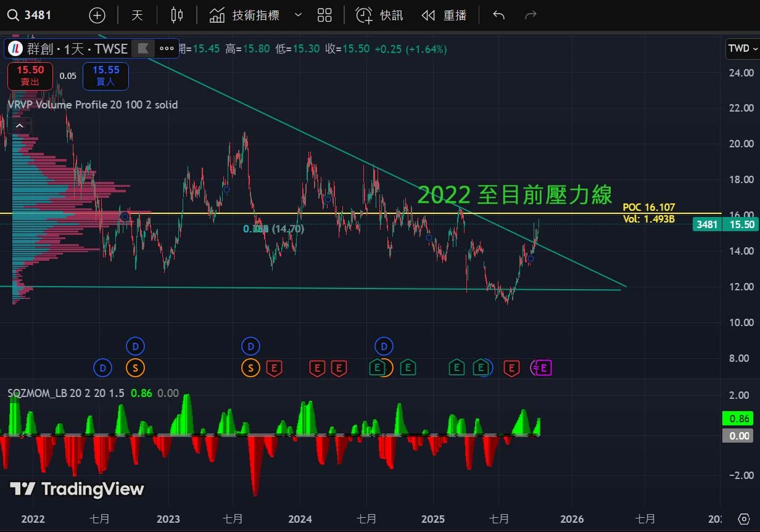Open the candlestick chart style selector
This screenshot has height=532, width=760.
pyautogui.click(x=177, y=15)
